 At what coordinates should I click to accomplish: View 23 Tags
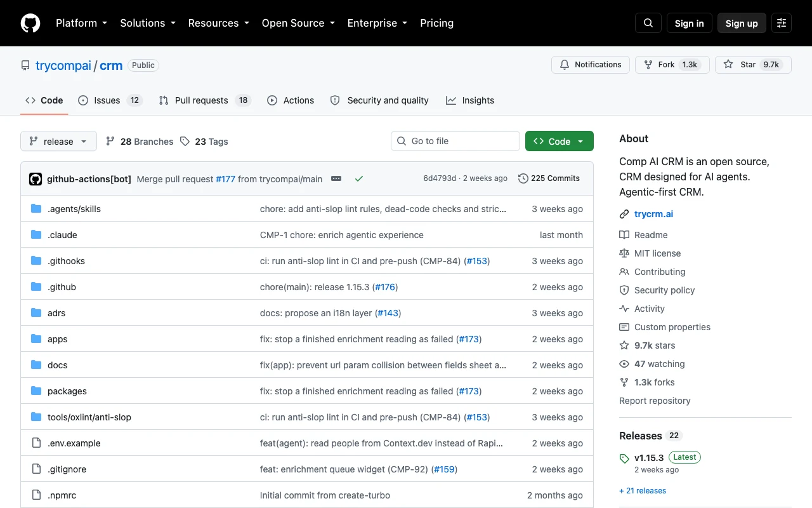click(x=204, y=142)
